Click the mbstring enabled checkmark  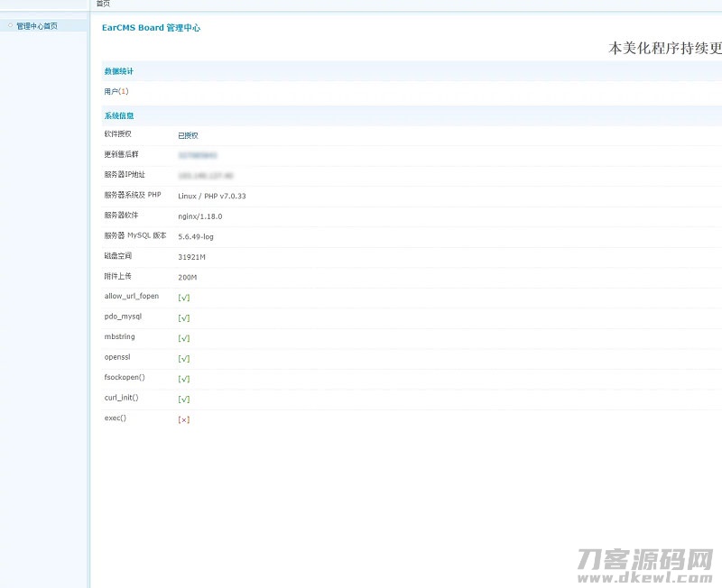pos(184,338)
